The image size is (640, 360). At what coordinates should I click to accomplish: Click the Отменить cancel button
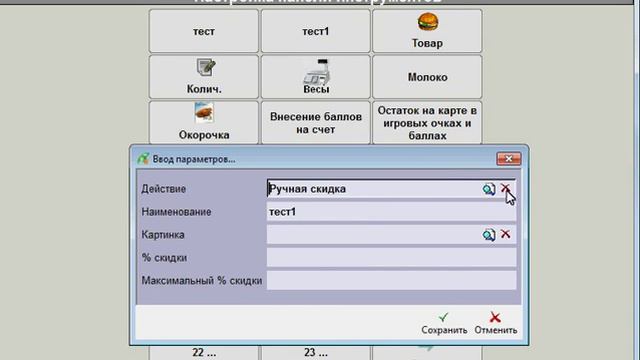[496, 324]
